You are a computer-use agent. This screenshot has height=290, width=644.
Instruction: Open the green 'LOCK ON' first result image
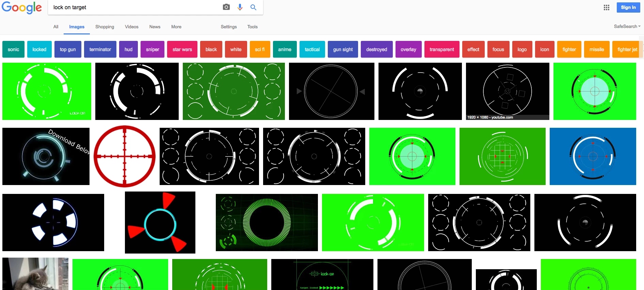tap(47, 91)
